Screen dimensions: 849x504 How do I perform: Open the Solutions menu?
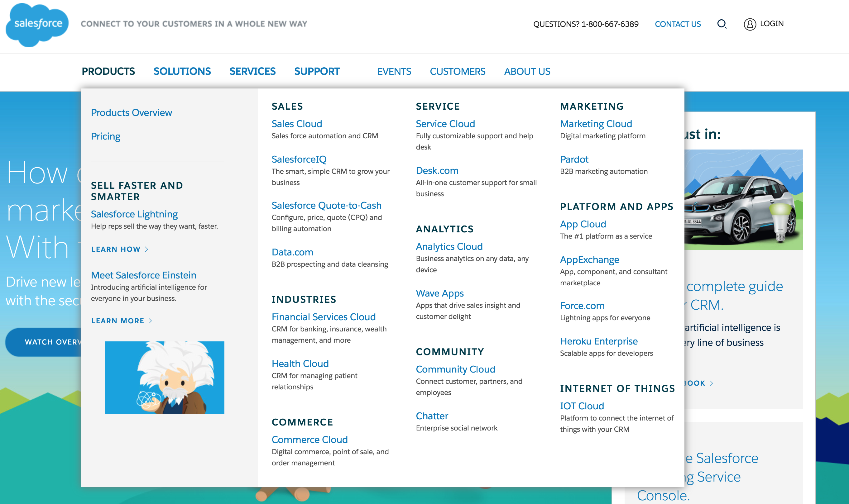[x=182, y=71]
